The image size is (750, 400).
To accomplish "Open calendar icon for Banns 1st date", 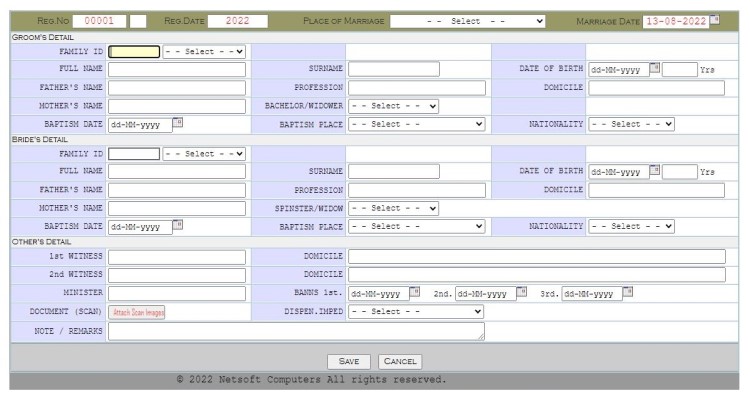I will click(x=415, y=293).
